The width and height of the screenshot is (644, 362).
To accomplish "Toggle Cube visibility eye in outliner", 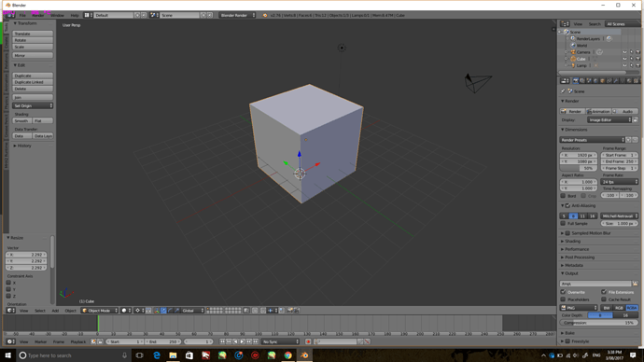I will tap(624, 59).
